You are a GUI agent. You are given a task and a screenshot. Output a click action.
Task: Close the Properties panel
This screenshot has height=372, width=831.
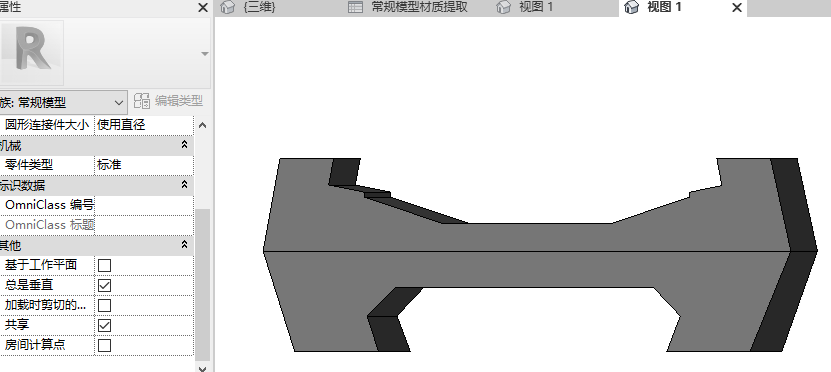[x=203, y=7]
